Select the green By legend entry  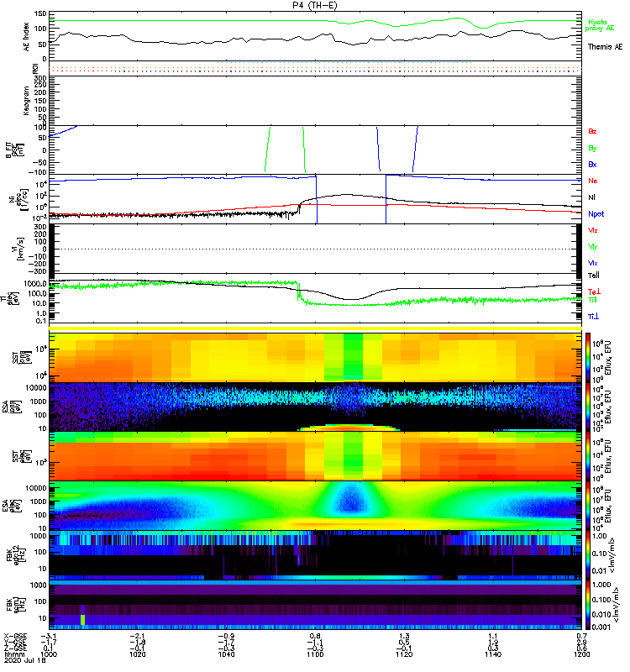pos(592,148)
